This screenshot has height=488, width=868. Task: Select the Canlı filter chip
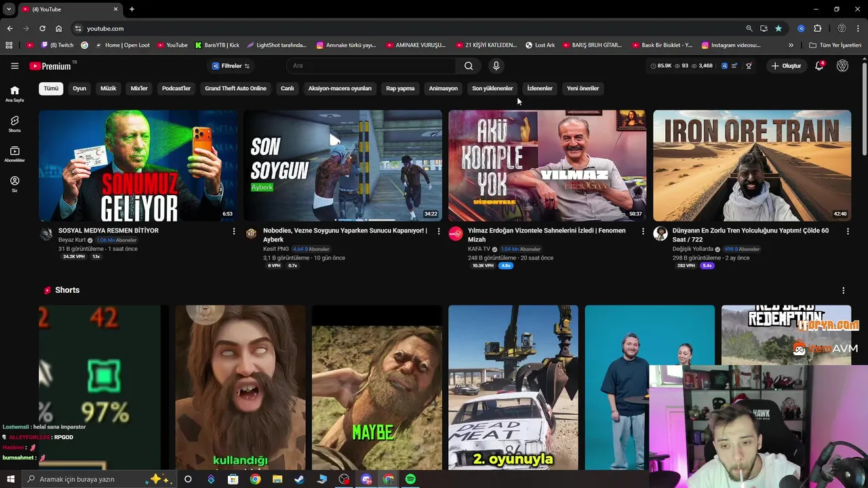(288, 88)
